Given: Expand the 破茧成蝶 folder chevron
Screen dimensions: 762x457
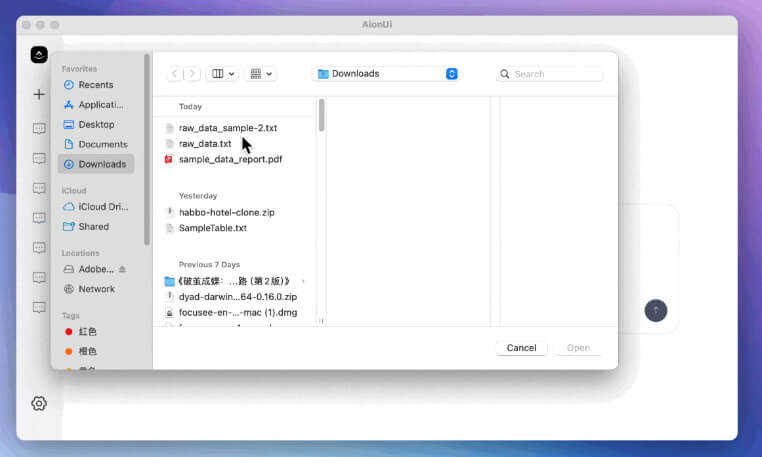Looking at the screenshot, I should [303, 281].
